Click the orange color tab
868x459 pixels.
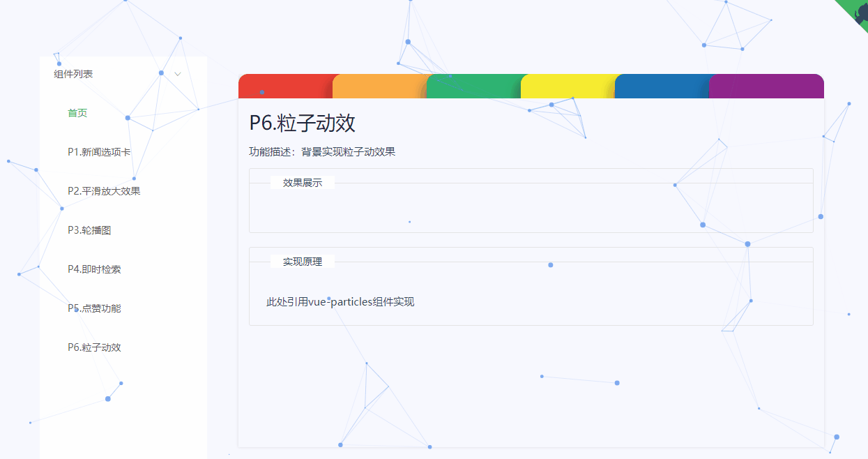(x=380, y=86)
